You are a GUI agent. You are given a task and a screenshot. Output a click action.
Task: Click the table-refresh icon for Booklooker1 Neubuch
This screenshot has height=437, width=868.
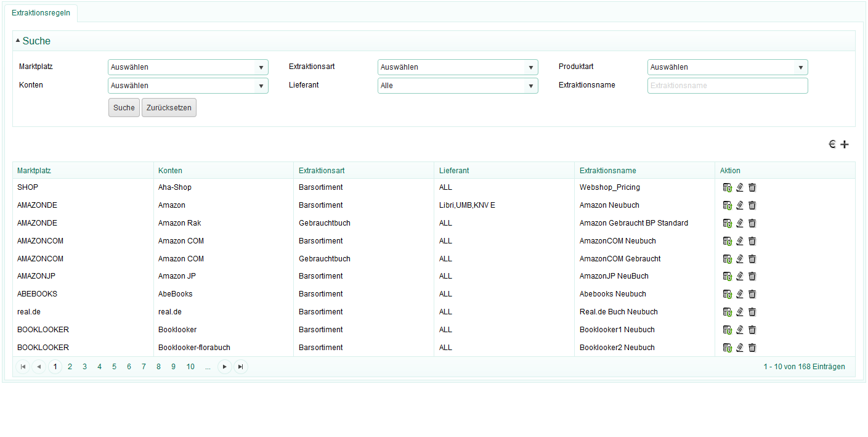(x=728, y=330)
